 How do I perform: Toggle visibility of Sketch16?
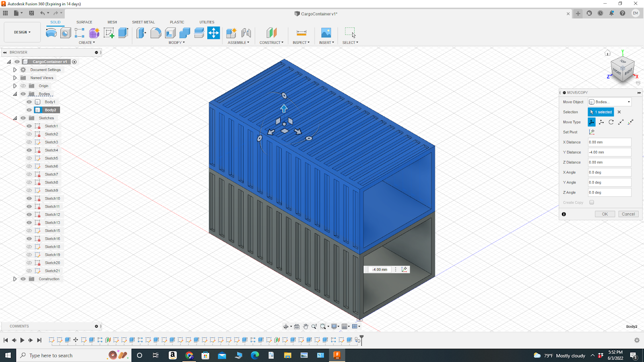[29, 239]
